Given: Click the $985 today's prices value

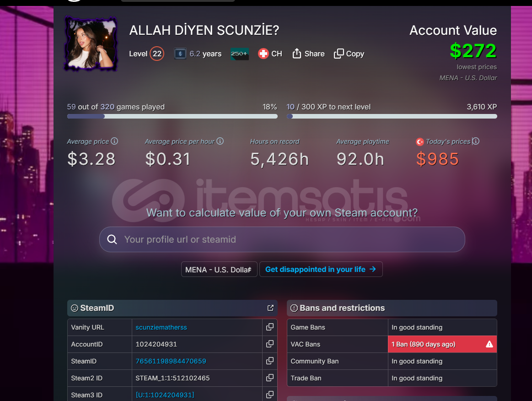Looking at the screenshot, I should [437, 159].
